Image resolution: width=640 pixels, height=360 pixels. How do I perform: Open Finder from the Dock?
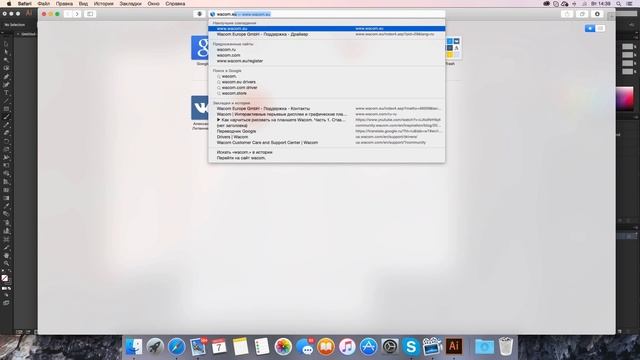134,347
